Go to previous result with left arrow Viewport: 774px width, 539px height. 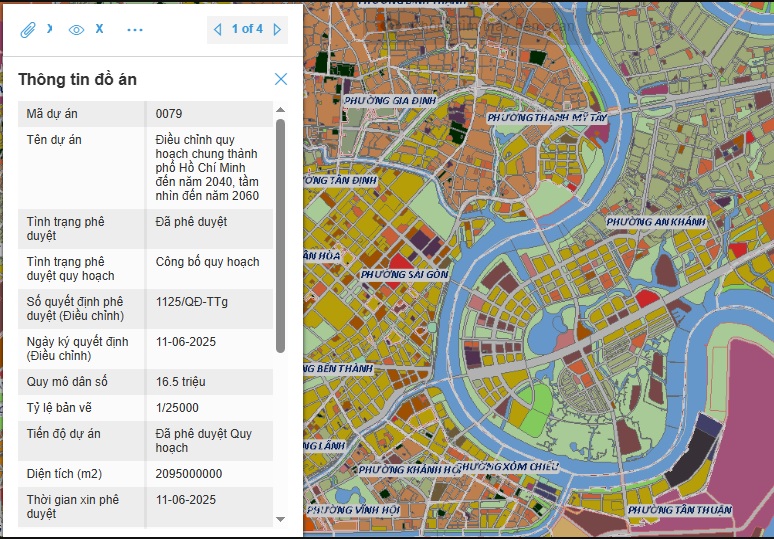217,30
